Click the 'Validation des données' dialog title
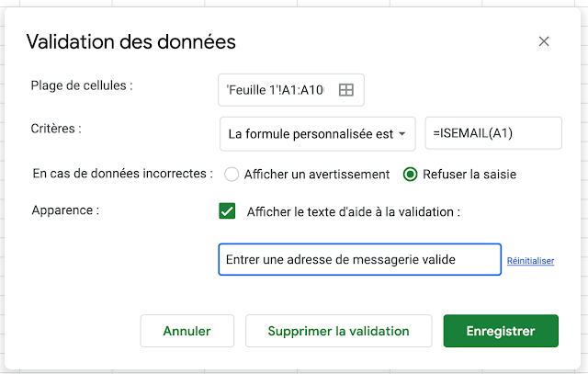The image size is (588, 374). 131,41
